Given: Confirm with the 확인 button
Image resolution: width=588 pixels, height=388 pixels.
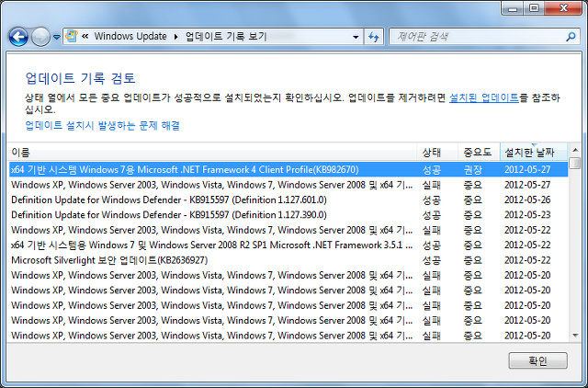Looking at the screenshot, I should pyautogui.click(x=537, y=360).
